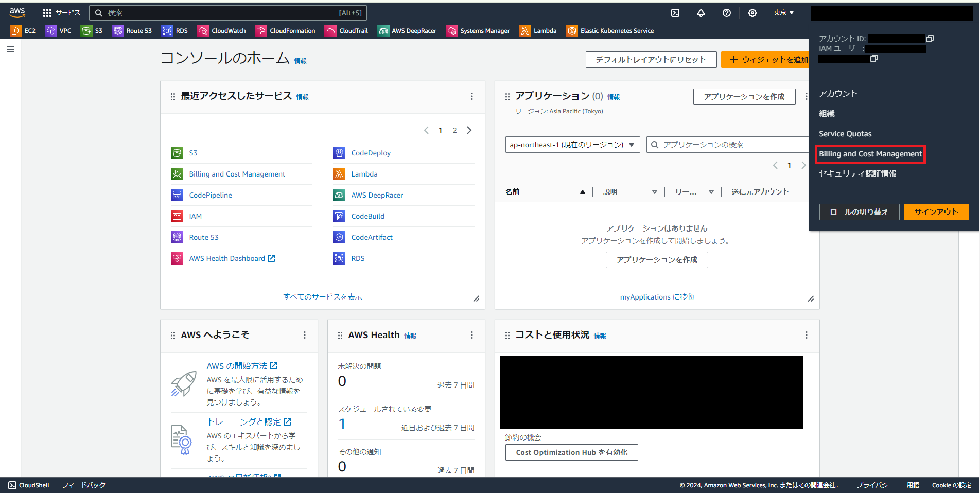The width and height of the screenshot is (980, 493).
Task: Copy the account ID
Action: (930, 39)
